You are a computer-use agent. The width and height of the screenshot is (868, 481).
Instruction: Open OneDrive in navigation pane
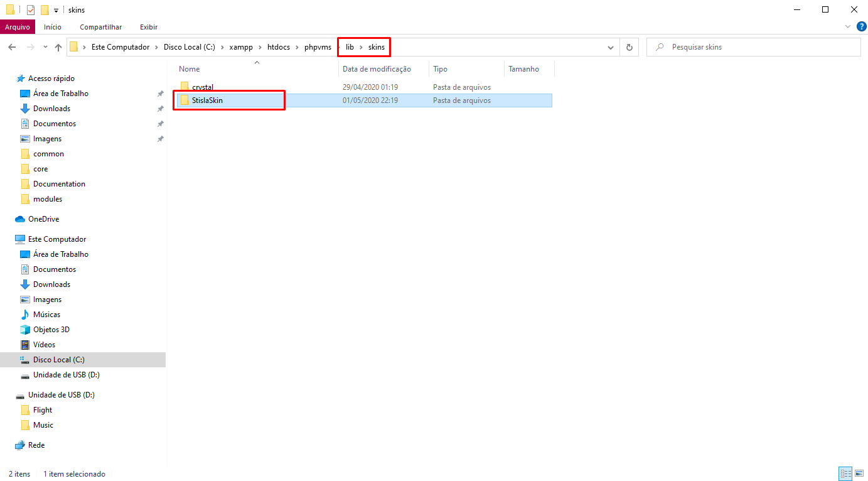tap(43, 219)
